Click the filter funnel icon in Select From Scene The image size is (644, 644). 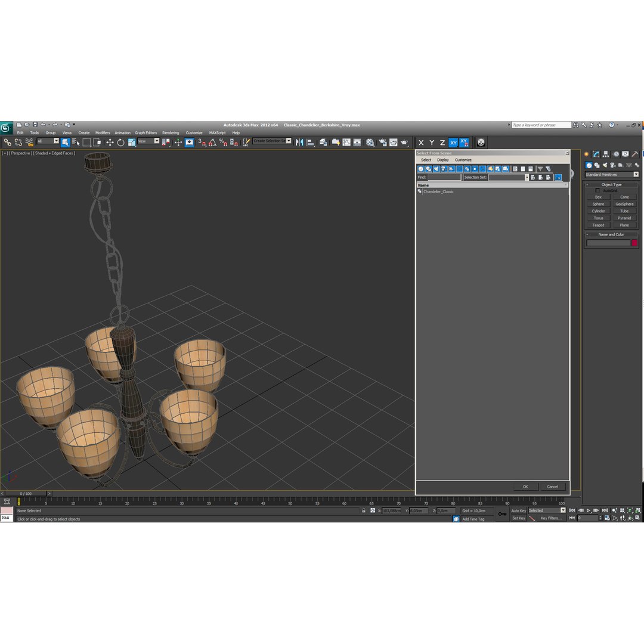(x=540, y=169)
